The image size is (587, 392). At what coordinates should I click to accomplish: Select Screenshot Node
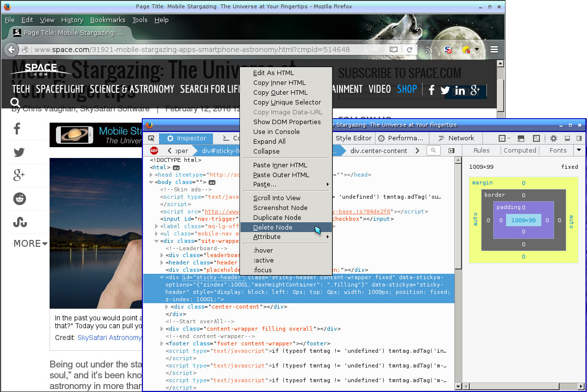[286, 208]
